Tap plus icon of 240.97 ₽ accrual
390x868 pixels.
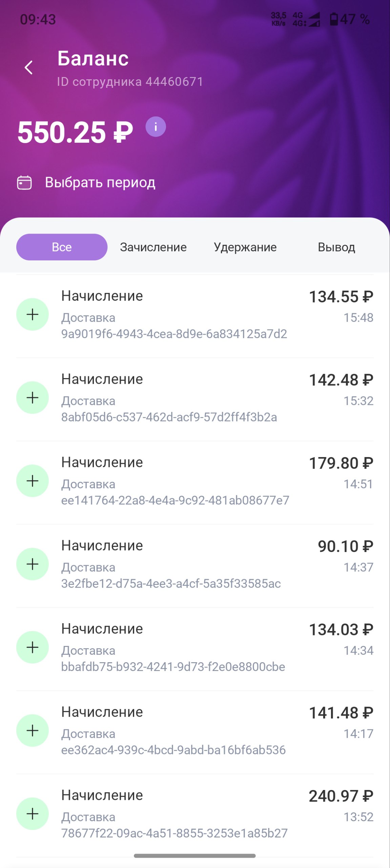33,813
